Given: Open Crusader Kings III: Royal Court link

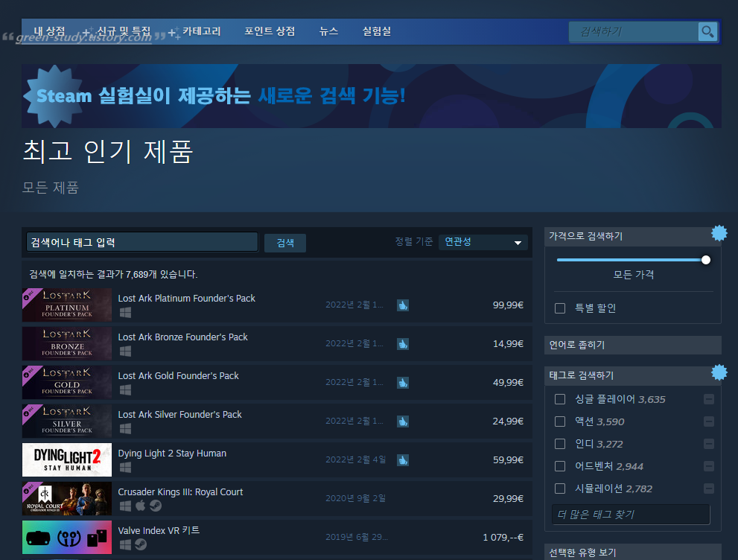Looking at the screenshot, I should 180,491.
